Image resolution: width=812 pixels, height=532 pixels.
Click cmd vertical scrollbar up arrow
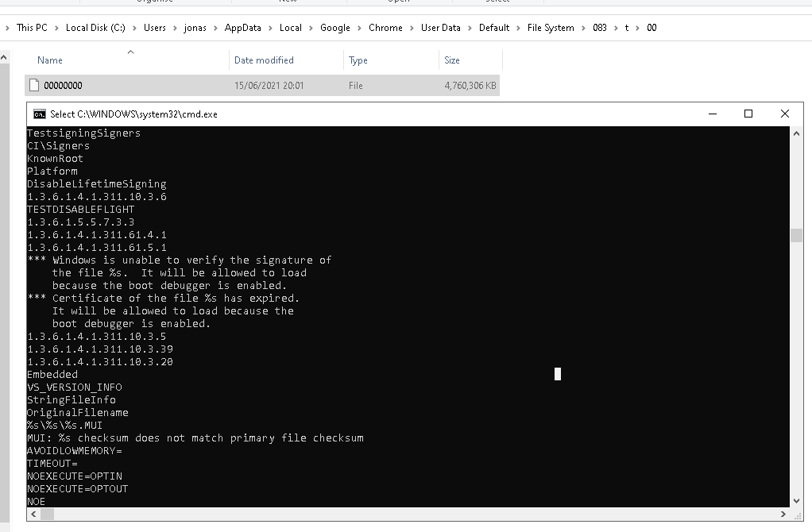pyautogui.click(x=796, y=133)
